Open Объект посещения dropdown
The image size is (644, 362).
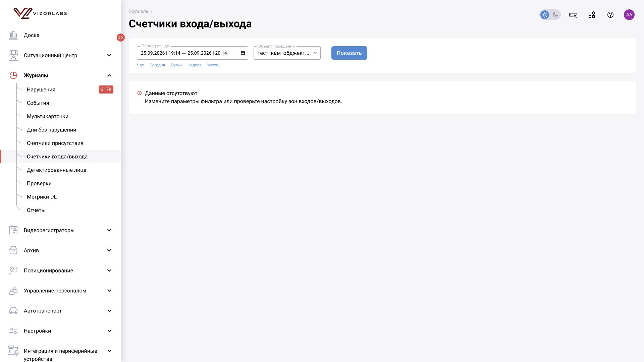(x=287, y=53)
